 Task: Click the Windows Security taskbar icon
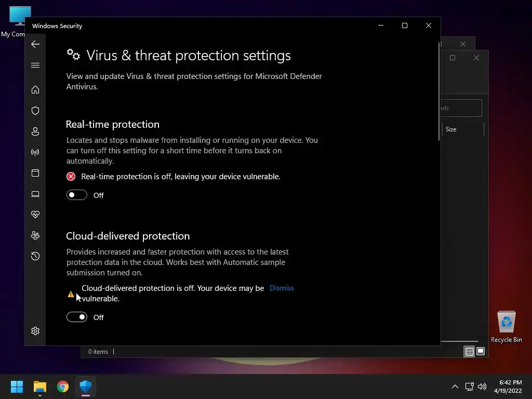[86, 387]
